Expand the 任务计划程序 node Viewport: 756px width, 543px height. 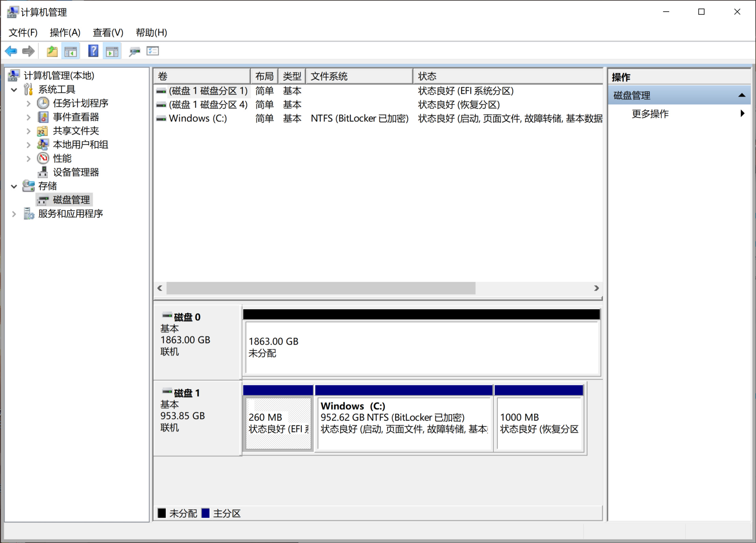point(29,103)
